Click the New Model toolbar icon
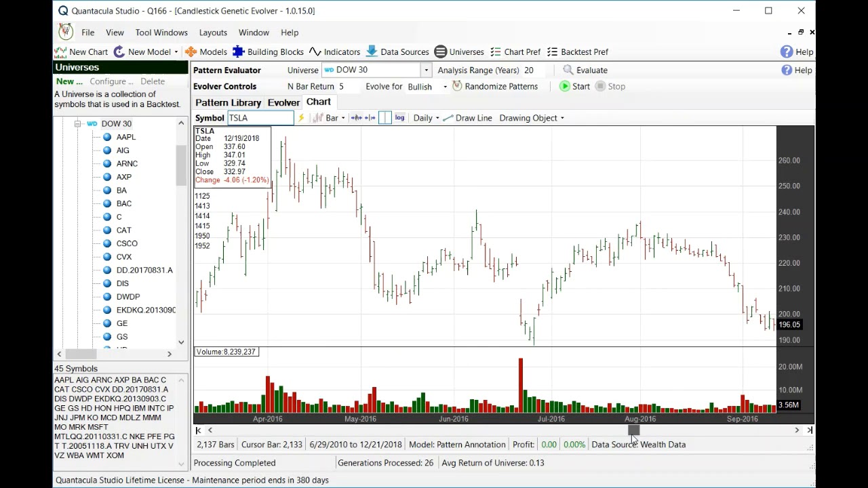Viewport: 868px width, 488px height. point(119,52)
